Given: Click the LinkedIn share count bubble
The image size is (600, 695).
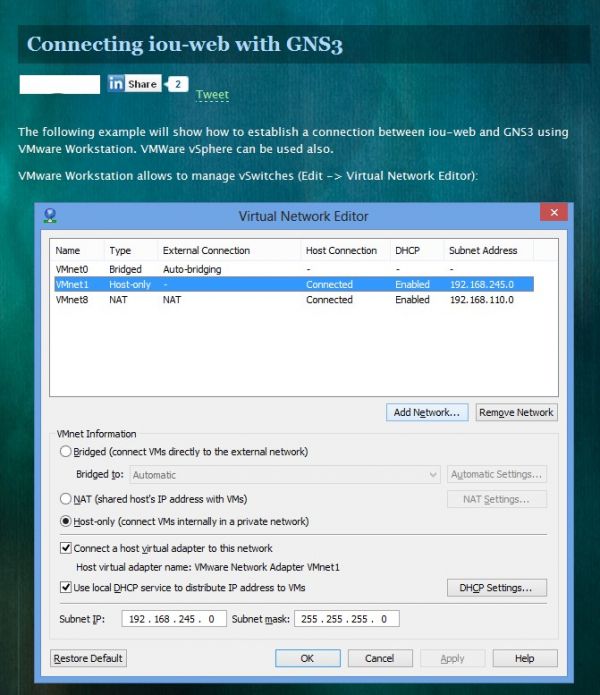Looking at the screenshot, I should click(177, 84).
